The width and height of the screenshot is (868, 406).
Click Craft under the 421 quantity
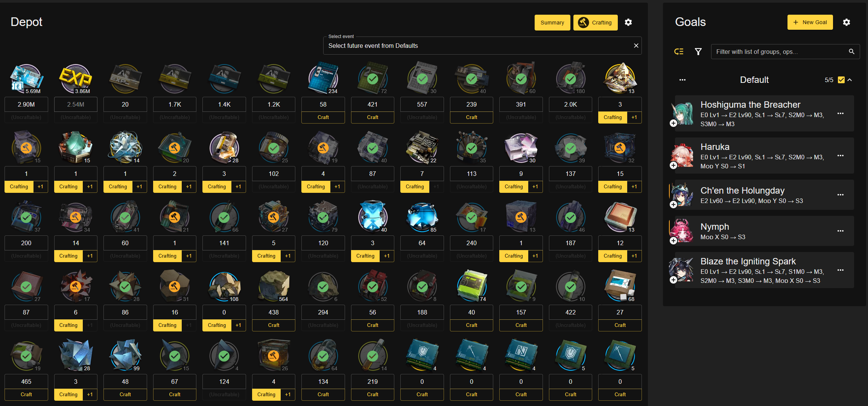(372, 117)
